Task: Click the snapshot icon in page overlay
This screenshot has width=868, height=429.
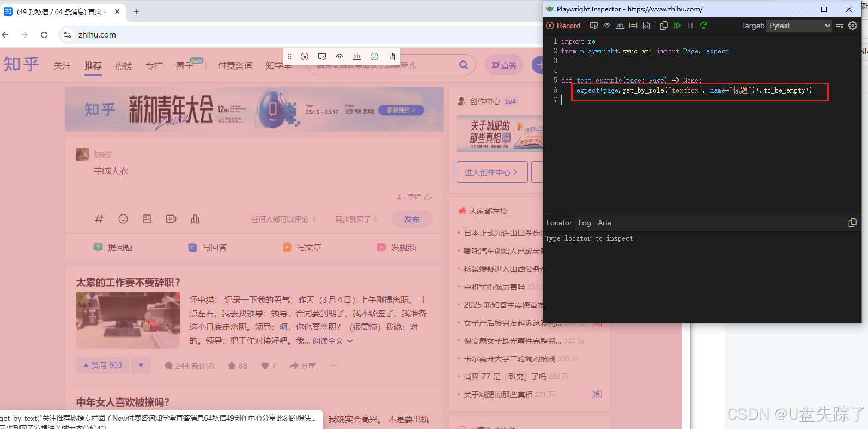Action: pos(392,57)
